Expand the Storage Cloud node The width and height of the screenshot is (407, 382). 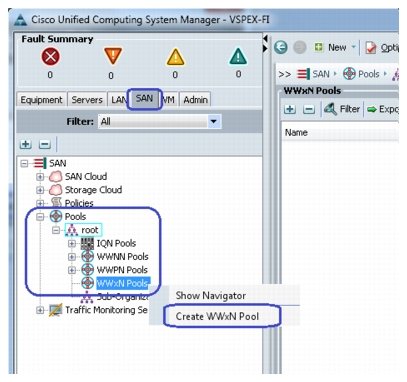(x=40, y=190)
